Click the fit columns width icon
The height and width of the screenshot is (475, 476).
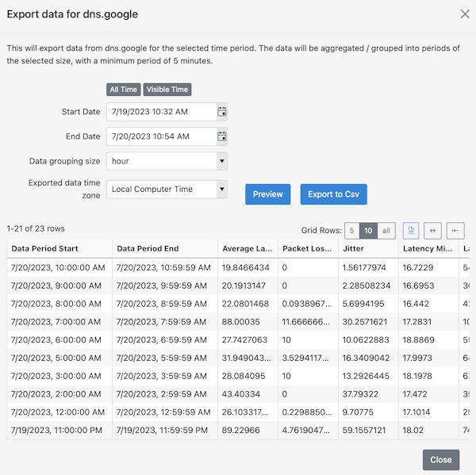click(433, 231)
